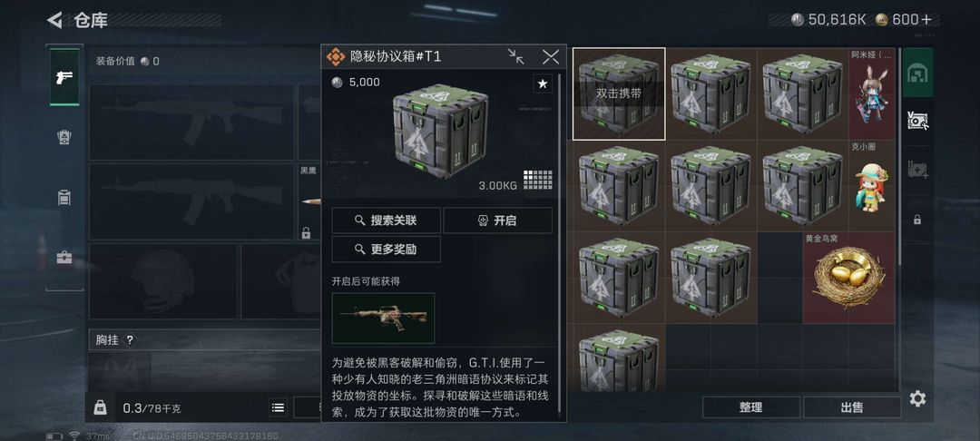980x441 pixels.
Task: Click the 整理 sort button
Action: pyautogui.click(x=751, y=407)
